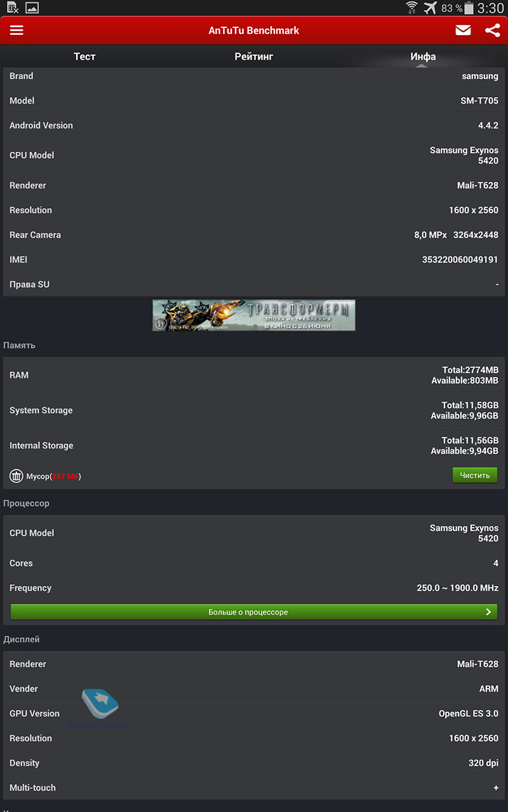508x812 pixels.
Task: Open the hamburger menu icon
Action: 17,30
